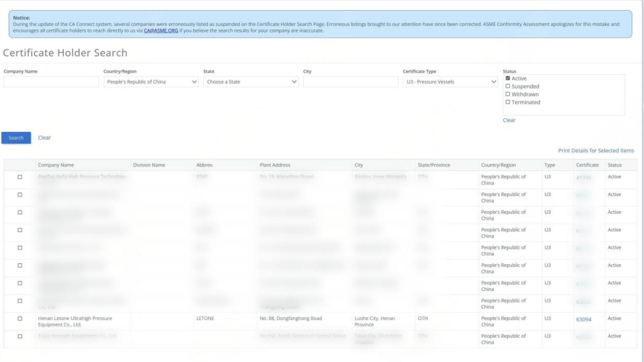Expand the Choose a State dropdown
The height and width of the screenshot is (362, 644).
coord(250,82)
